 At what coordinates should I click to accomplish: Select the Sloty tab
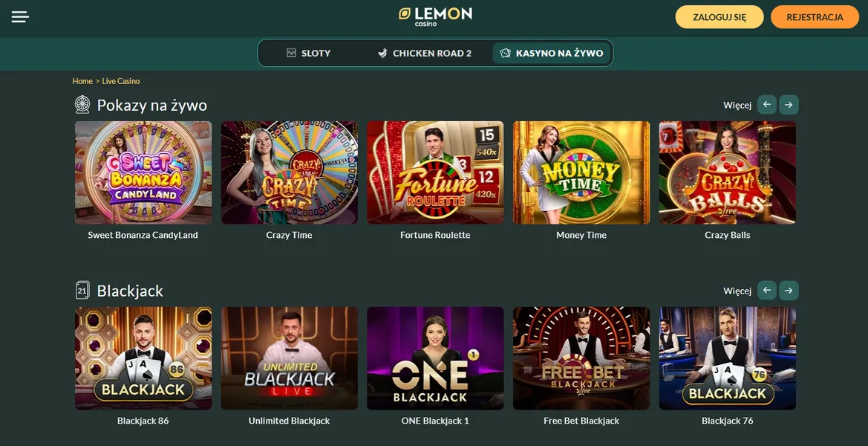308,54
